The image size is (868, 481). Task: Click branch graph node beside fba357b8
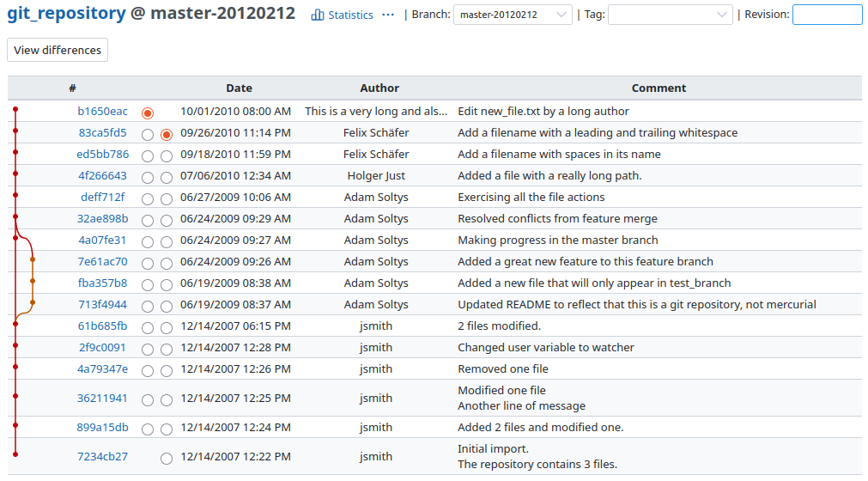click(x=33, y=281)
